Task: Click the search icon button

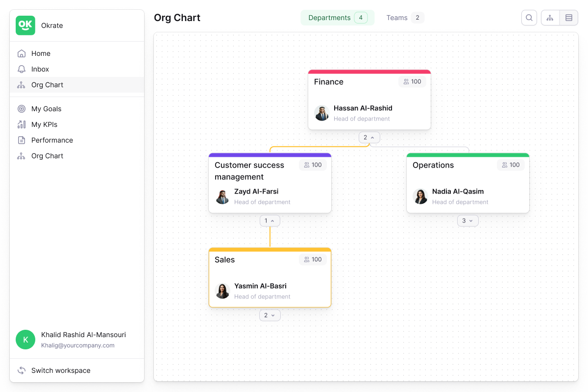Action: [529, 18]
